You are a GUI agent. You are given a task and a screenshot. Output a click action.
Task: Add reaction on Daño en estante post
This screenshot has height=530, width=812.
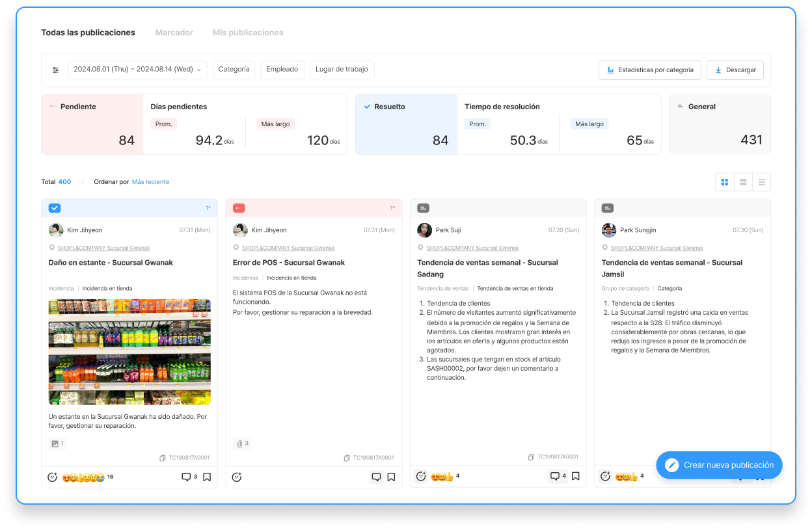[x=53, y=477]
